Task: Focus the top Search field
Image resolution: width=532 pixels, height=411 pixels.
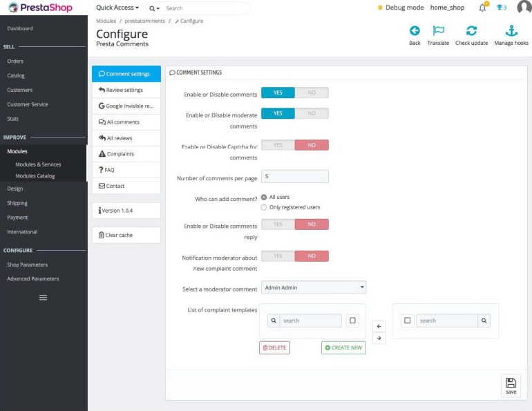Action: 206,8
